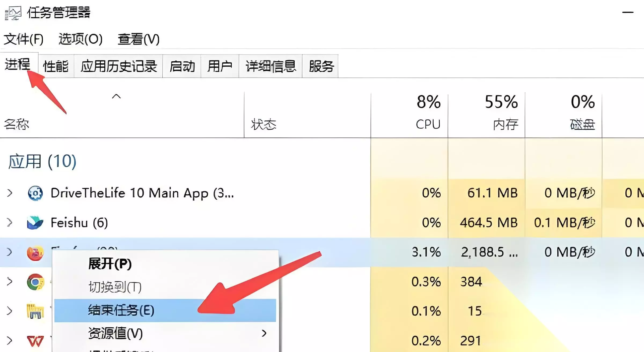
Task: Click the yellow folder-style app icon
Action: coord(35,311)
